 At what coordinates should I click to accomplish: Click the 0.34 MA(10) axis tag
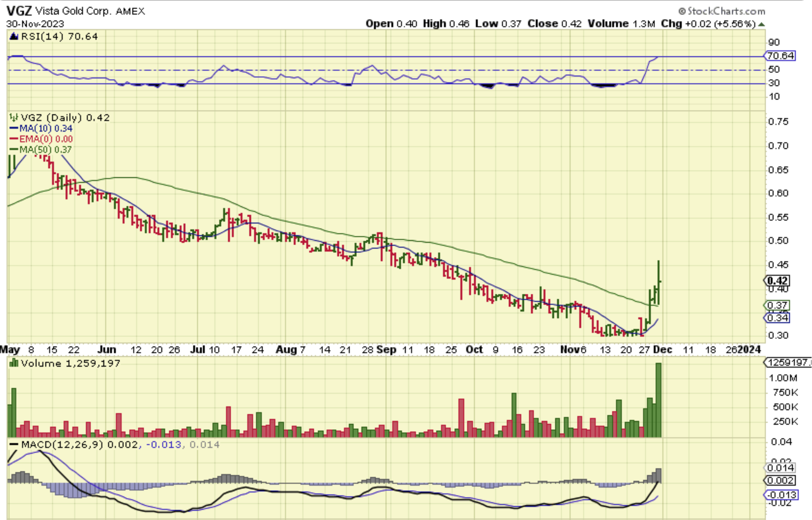coord(777,318)
